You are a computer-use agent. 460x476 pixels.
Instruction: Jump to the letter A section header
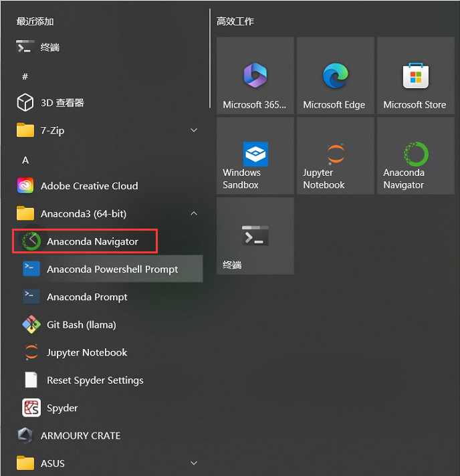(x=25, y=160)
